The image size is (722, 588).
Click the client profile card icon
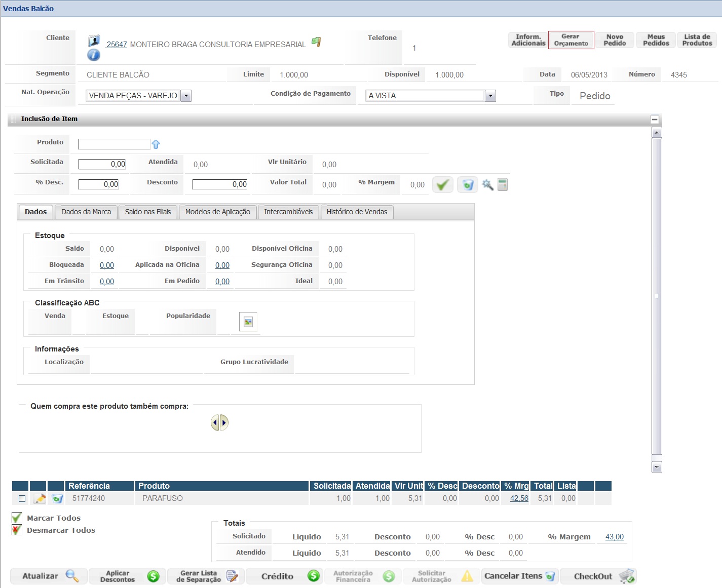point(94,41)
